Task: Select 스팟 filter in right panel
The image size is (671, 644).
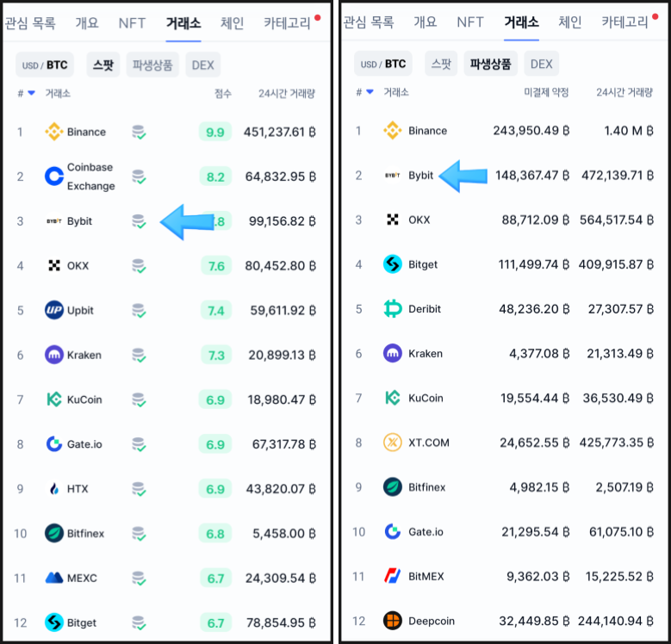Action: pyautogui.click(x=441, y=64)
